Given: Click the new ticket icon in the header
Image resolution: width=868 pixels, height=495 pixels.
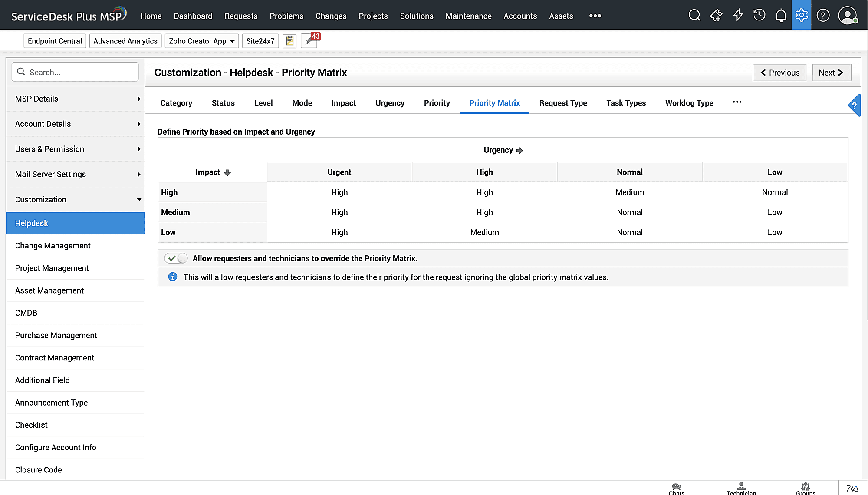Looking at the screenshot, I should point(716,15).
